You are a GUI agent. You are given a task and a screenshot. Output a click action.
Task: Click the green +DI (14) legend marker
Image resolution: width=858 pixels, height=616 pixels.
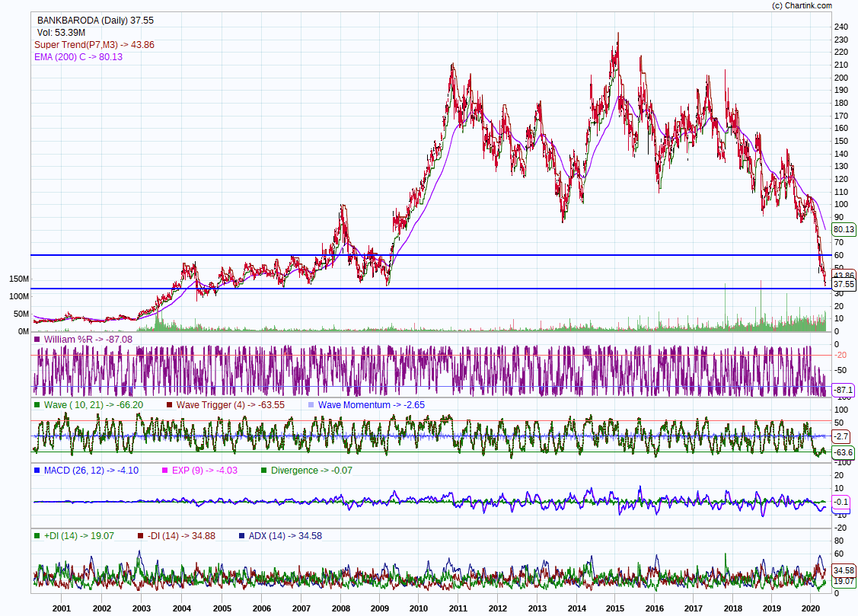coord(37,536)
